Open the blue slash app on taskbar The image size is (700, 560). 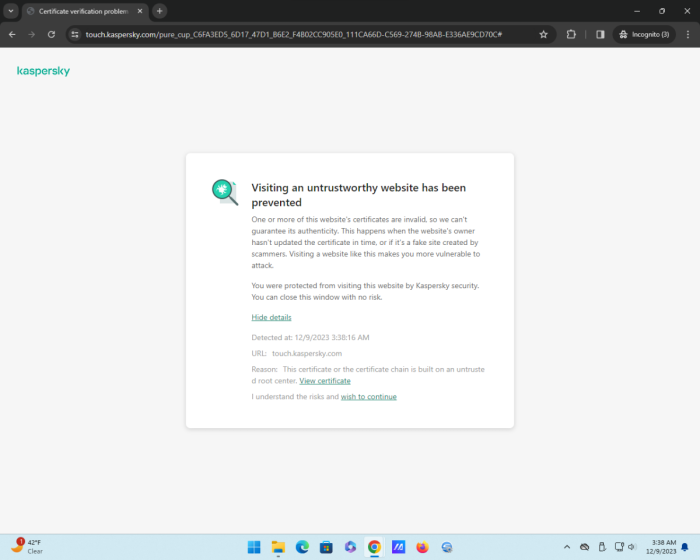399,547
